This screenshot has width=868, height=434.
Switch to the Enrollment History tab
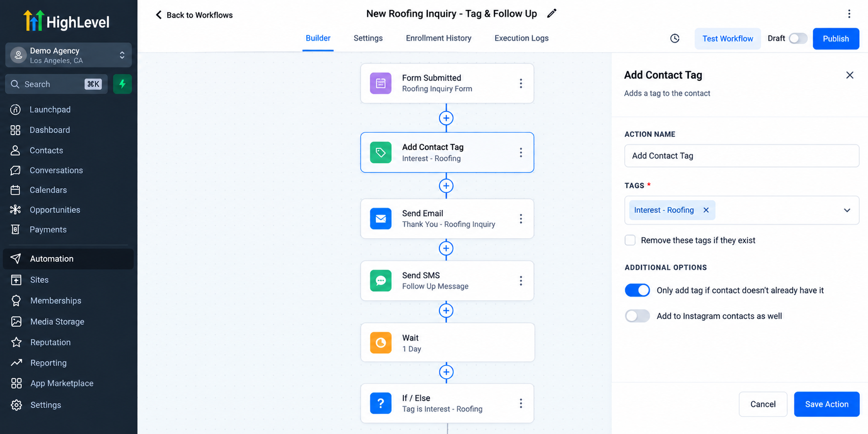(x=438, y=38)
